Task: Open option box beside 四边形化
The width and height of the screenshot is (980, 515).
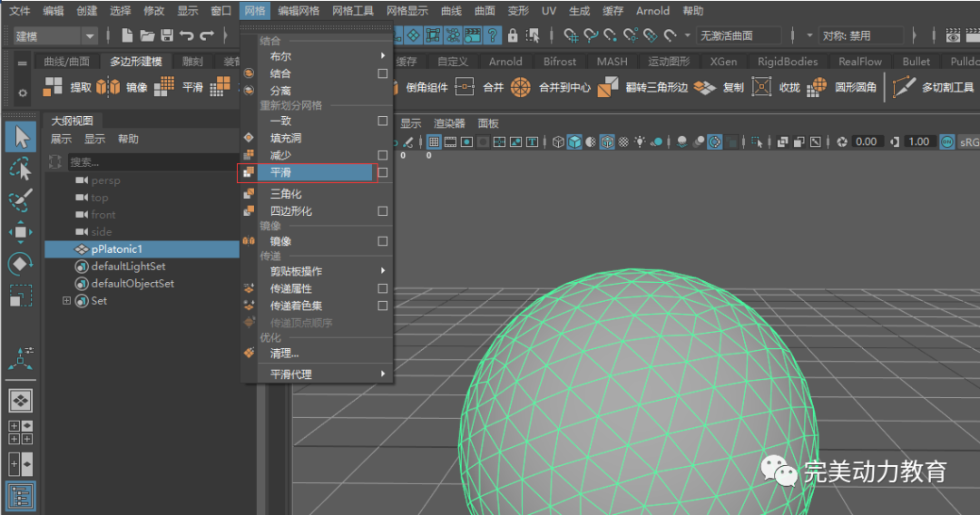Action: tap(383, 211)
